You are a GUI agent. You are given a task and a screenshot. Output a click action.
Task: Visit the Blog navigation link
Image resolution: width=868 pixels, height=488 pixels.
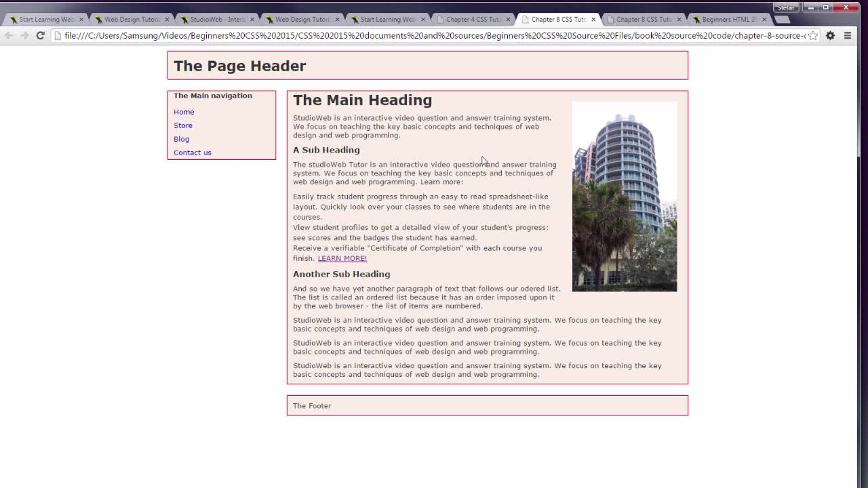181,139
